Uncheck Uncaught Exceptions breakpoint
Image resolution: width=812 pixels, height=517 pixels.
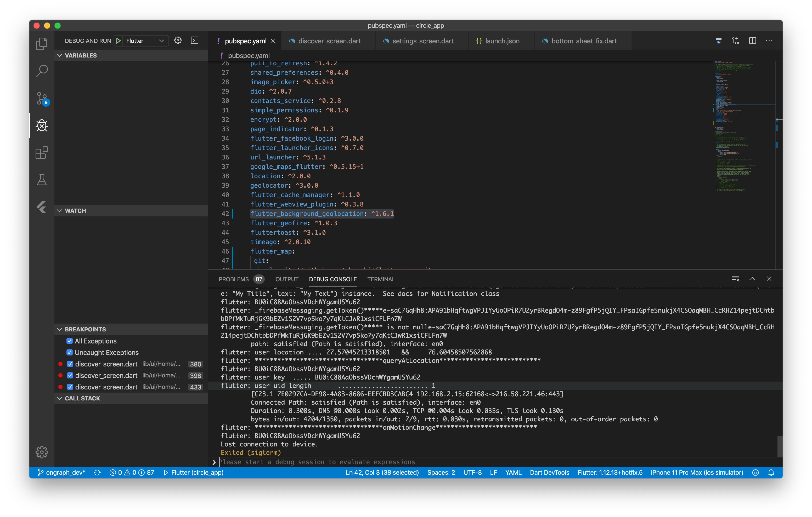point(70,352)
